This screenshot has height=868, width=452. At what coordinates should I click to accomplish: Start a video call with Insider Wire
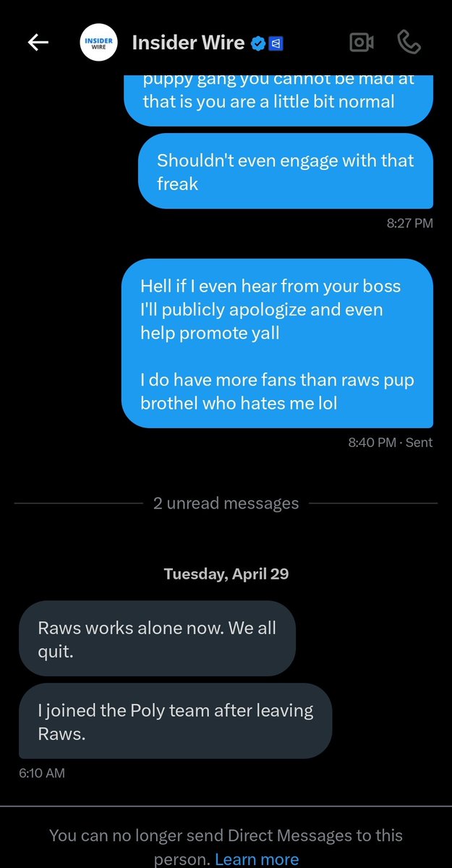click(x=361, y=43)
